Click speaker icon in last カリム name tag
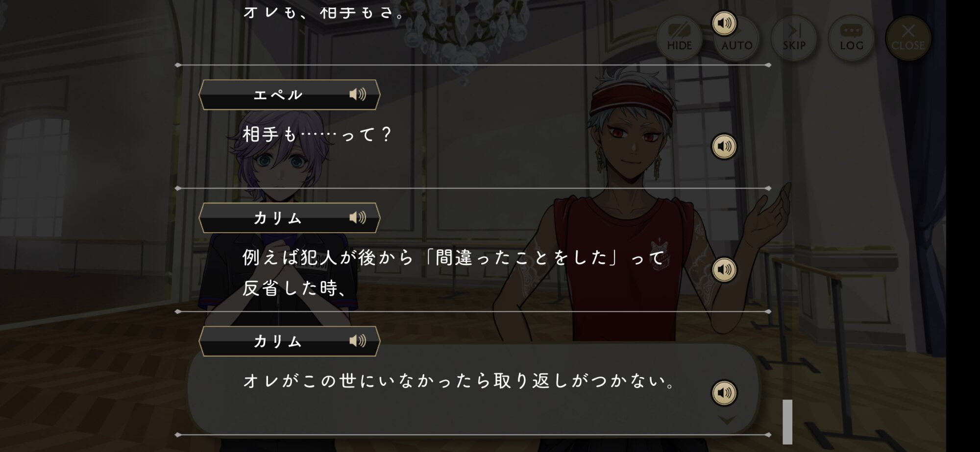This screenshot has height=452, width=980. click(358, 341)
